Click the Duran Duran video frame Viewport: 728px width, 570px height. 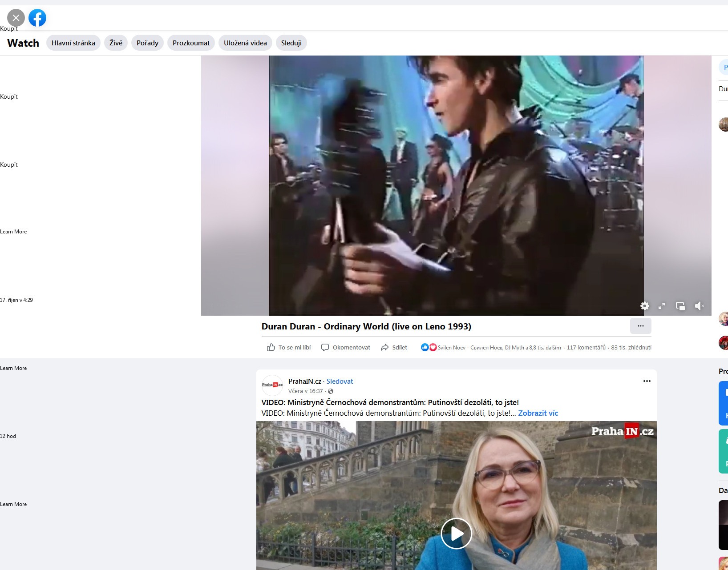point(456,185)
